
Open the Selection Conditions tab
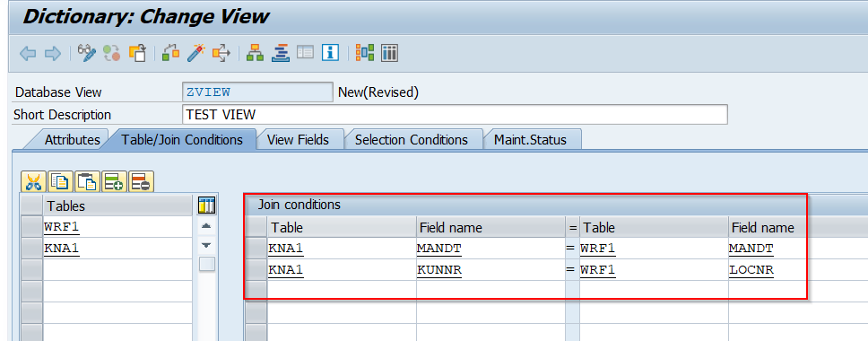(412, 139)
